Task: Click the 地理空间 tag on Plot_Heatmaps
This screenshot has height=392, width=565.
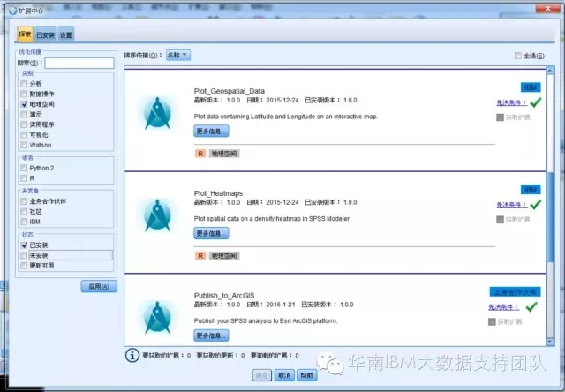Action: [224, 256]
